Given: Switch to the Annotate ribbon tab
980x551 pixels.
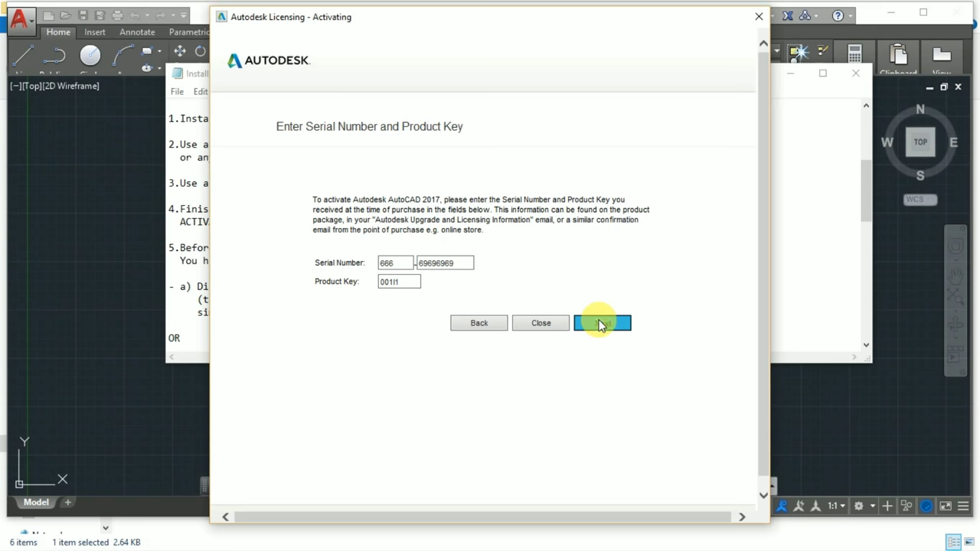Looking at the screenshot, I should tap(137, 32).
